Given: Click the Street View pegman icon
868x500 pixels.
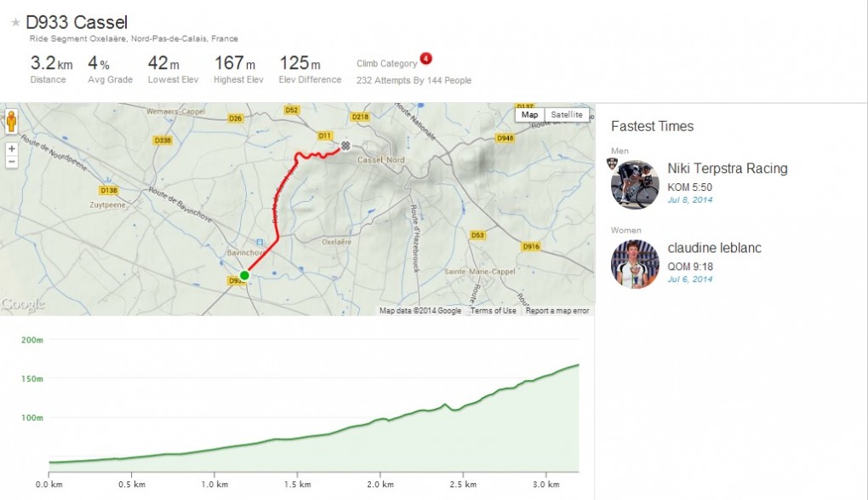Looking at the screenshot, I should [12, 121].
